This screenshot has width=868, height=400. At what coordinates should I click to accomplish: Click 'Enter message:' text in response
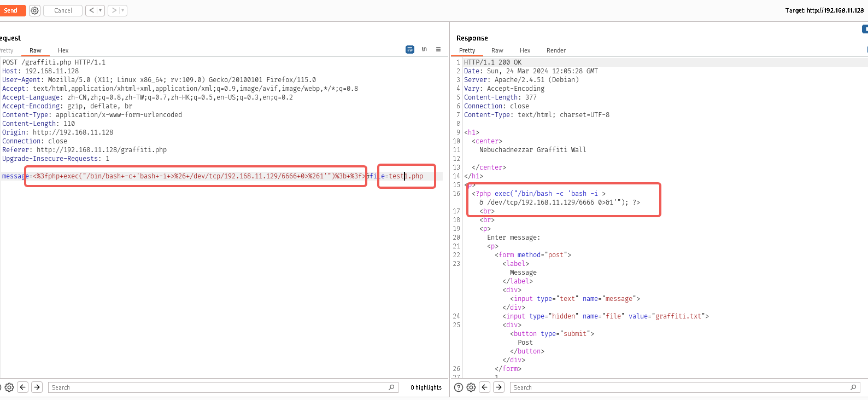514,237
